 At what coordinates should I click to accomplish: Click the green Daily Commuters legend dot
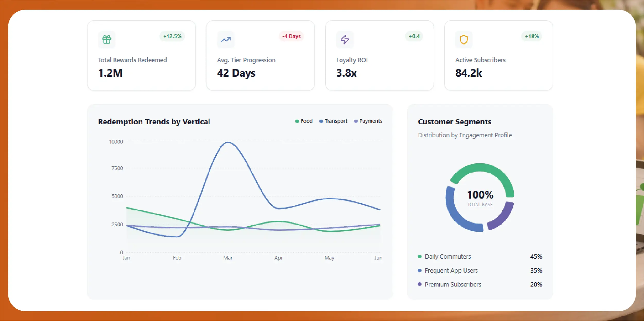419,256
